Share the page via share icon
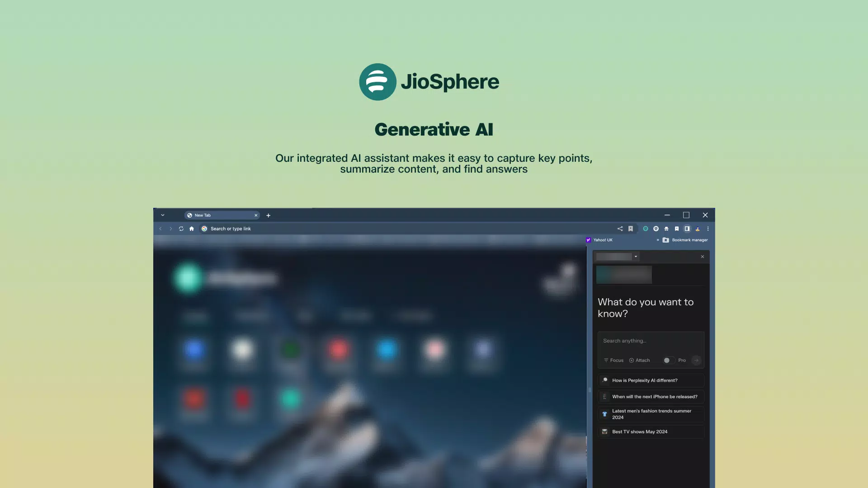The image size is (868, 488). pos(620,229)
